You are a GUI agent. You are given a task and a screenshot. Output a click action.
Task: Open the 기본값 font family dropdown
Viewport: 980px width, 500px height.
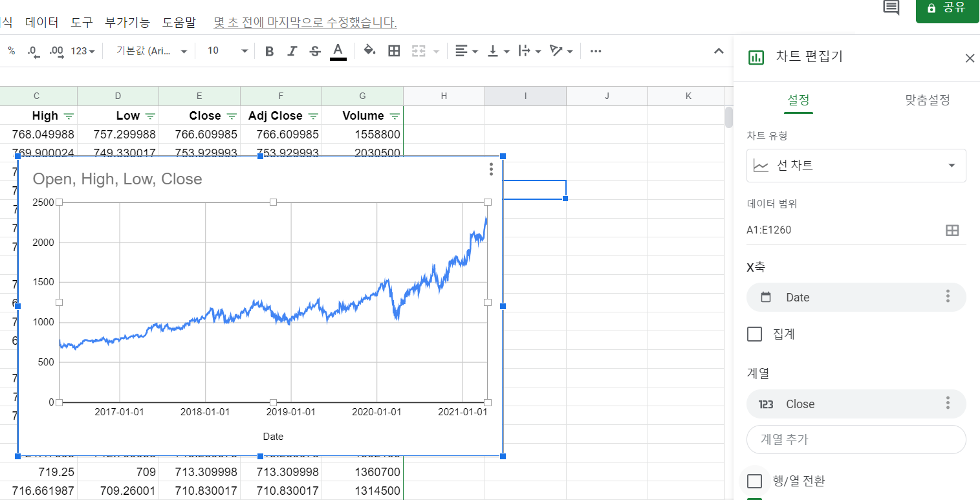point(152,51)
